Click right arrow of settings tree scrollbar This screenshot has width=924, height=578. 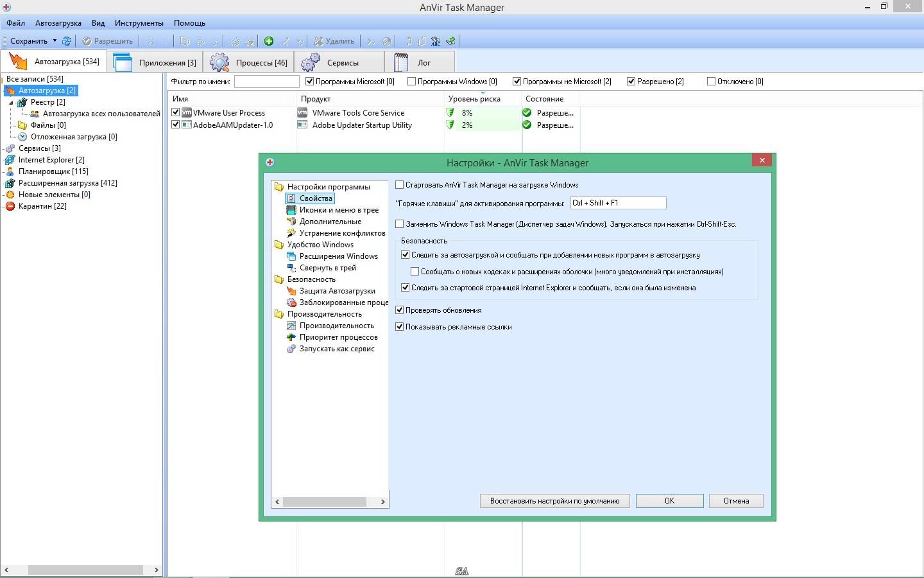383,502
